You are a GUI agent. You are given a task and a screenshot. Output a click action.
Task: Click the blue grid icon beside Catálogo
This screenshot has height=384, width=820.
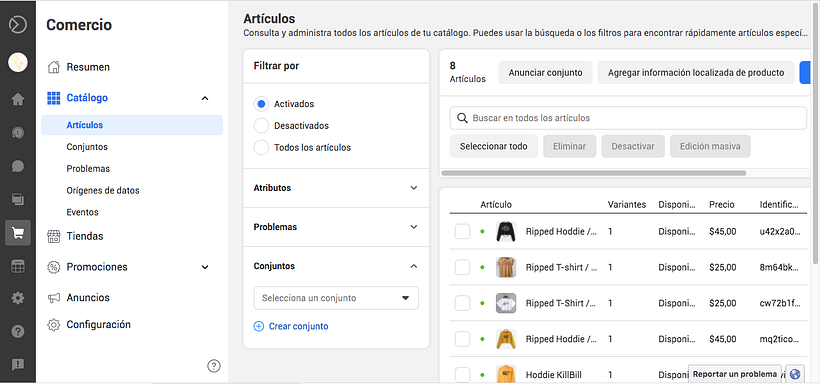point(53,98)
